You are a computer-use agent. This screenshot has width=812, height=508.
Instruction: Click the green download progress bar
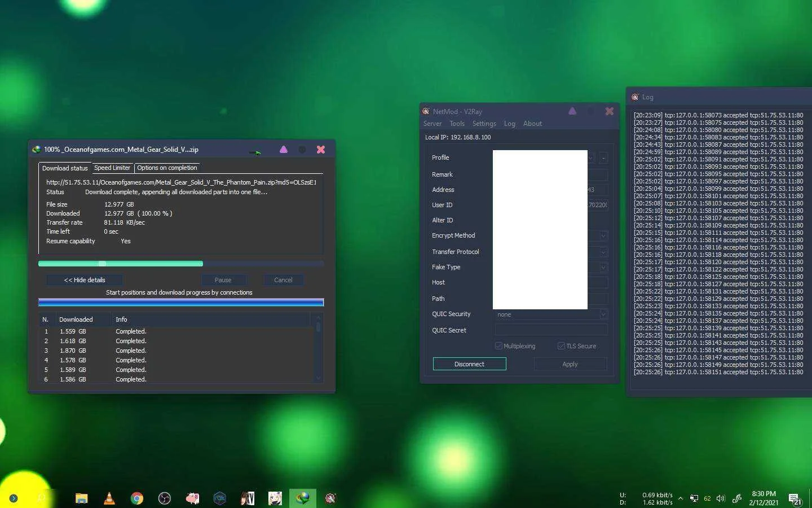tap(181, 264)
